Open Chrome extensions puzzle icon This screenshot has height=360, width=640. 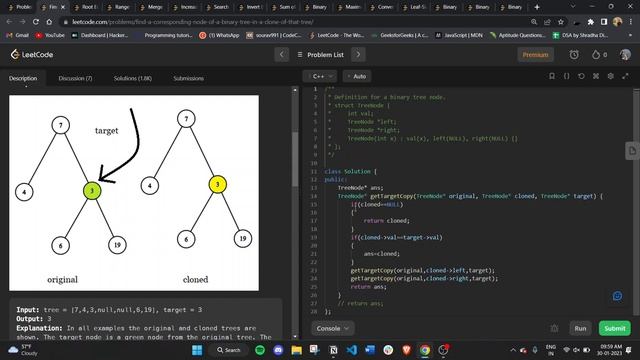(591, 22)
